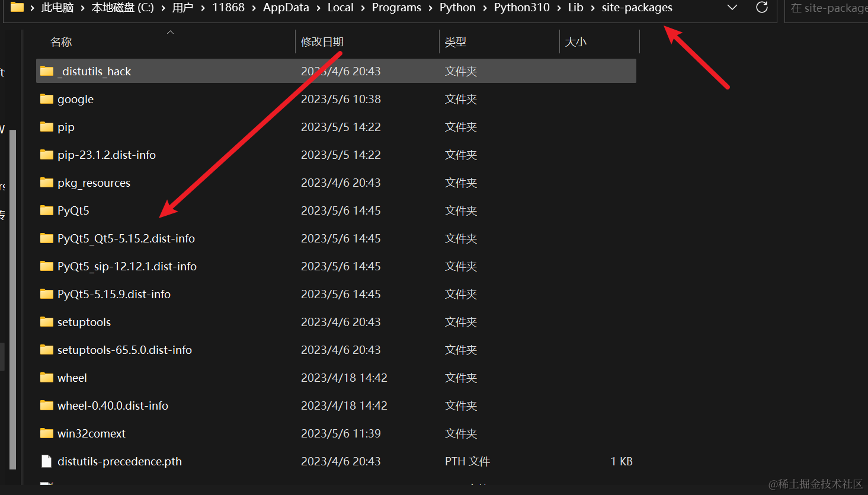This screenshot has width=868, height=495.
Task: Select the PyQt5 folder name
Action: [x=73, y=210]
